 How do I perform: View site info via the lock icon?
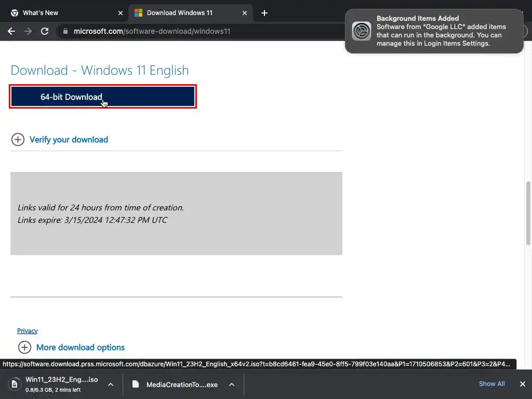click(65, 31)
